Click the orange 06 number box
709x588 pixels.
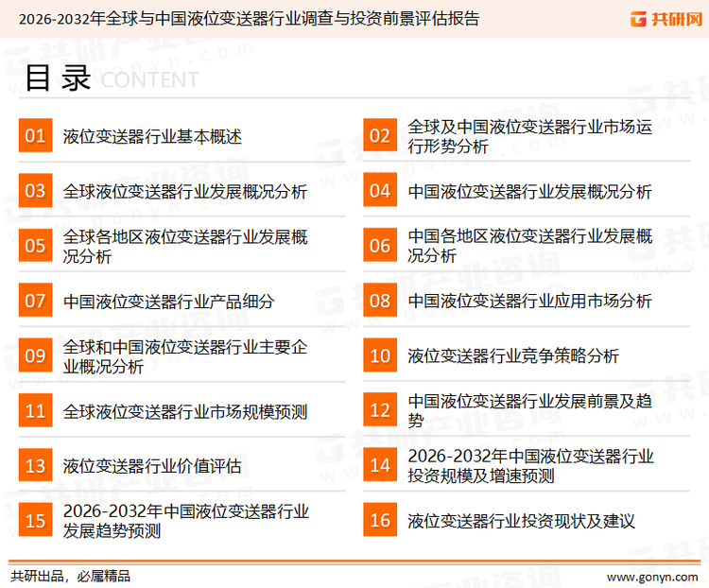pyautogui.click(x=380, y=245)
